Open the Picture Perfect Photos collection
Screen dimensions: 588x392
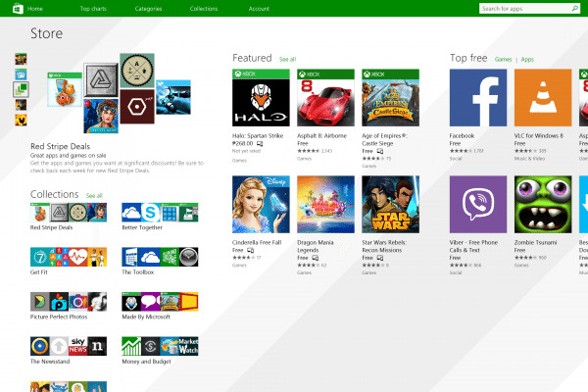click(69, 302)
